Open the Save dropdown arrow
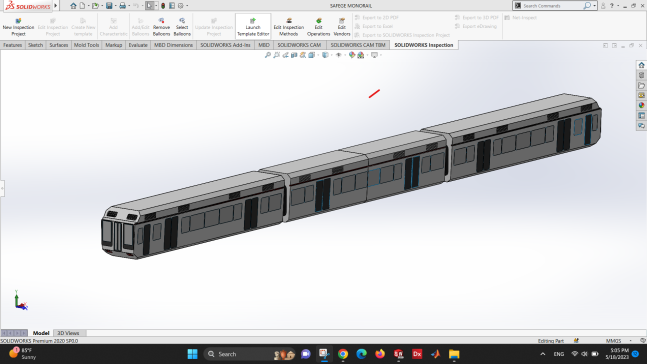Image resolution: width=647 pixels, height=364 pixels. [x=115, y=6]
